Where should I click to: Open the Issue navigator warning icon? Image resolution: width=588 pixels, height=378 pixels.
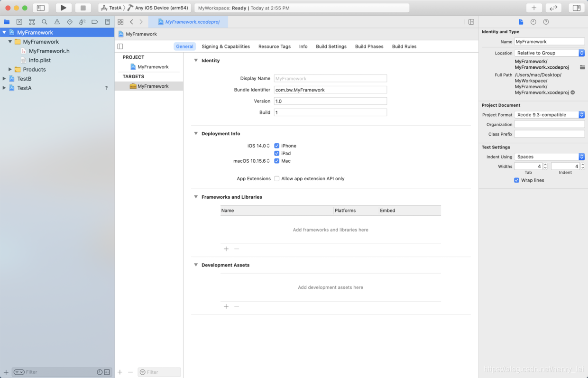pos(57,22)
